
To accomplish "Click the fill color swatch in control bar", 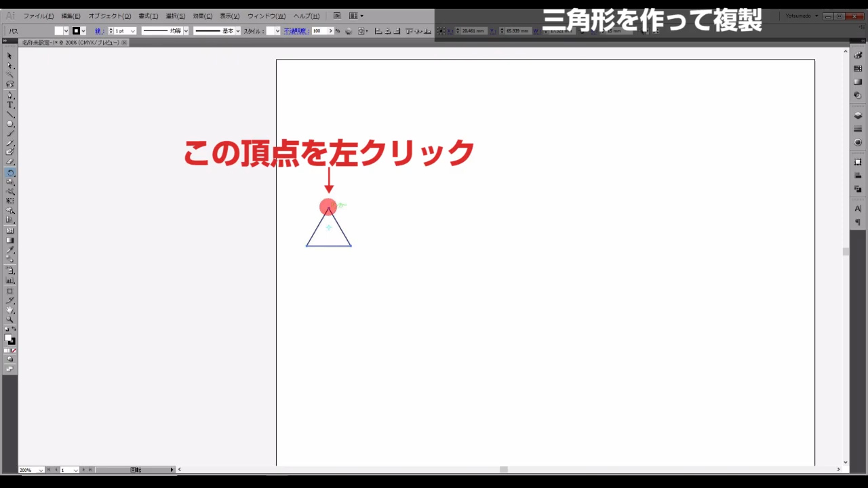I will click(58, 31).
